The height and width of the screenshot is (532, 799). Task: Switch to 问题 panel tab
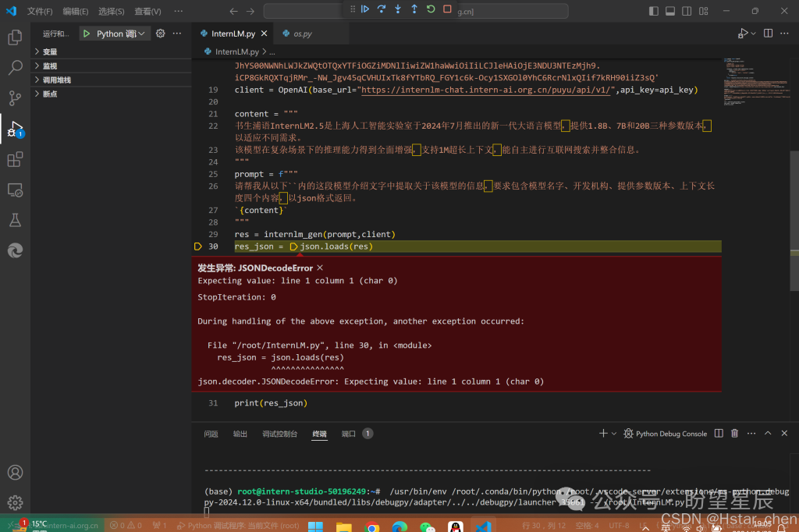[x=211, y=434]
